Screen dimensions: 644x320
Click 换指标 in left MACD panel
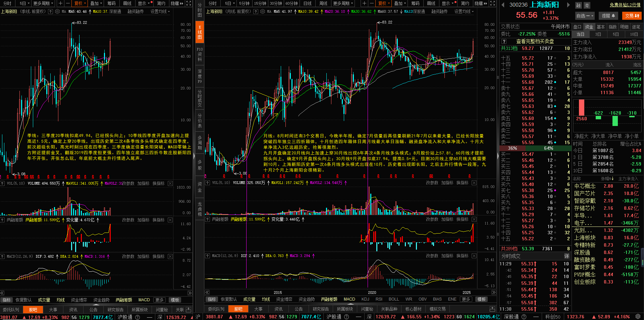pyautogui.click(x=158, y=256)
